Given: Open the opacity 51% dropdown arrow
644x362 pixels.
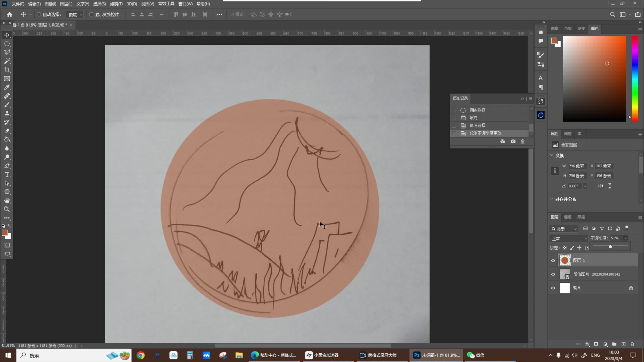Looking at the screenshot, I should pos(626,238).
